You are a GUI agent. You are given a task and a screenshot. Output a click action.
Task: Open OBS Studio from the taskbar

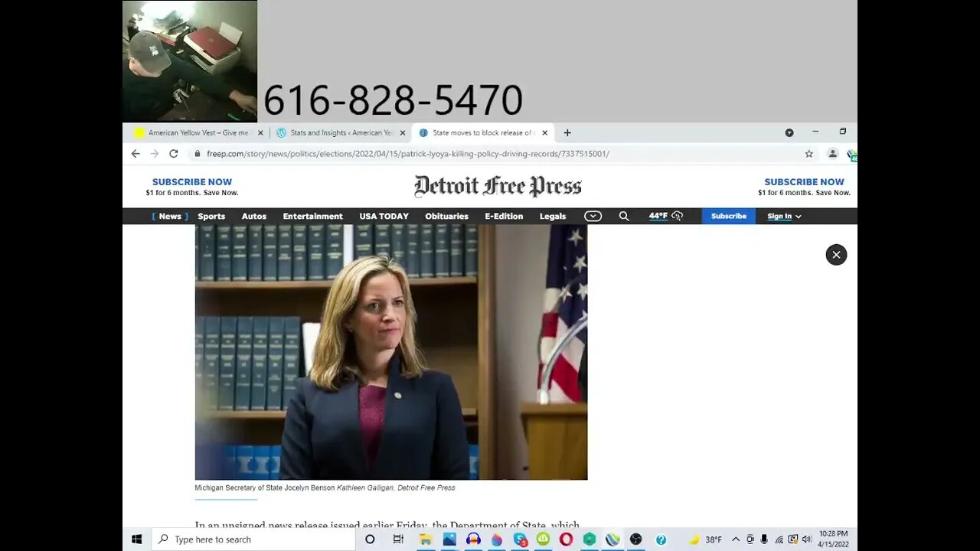(x=635, y=540)
